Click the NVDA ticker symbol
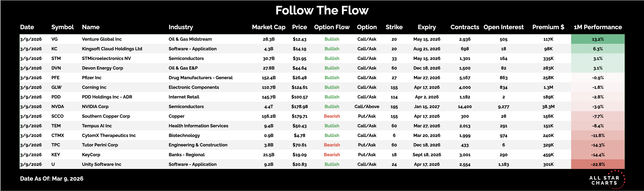Screen dimensions: 644x191 point(58,106)
